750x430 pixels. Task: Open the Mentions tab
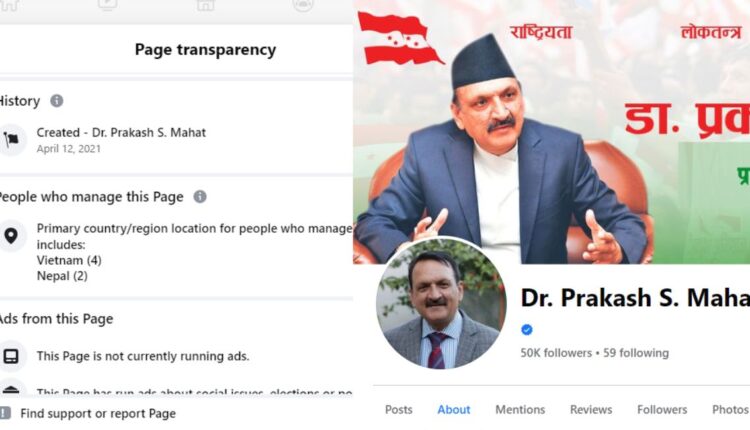click(x=520, y=410)
